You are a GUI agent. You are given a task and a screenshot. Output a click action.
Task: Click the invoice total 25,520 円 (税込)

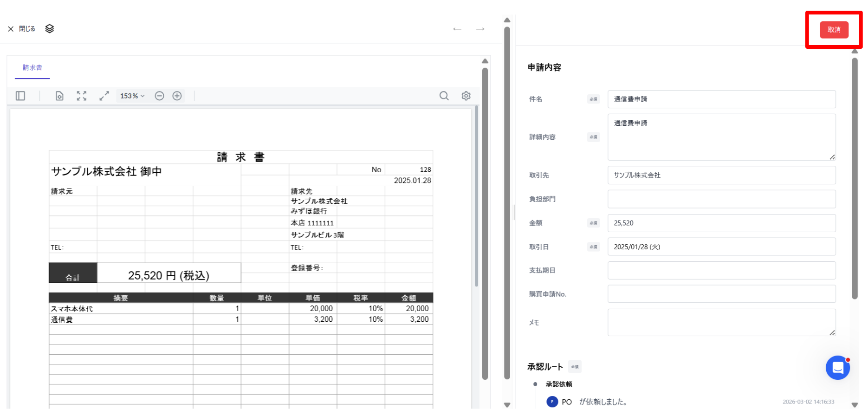pos(168,275)
